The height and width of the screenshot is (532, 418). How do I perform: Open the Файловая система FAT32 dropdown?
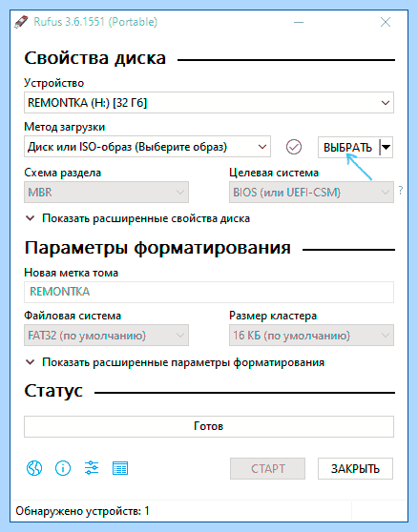pos(106,336)
